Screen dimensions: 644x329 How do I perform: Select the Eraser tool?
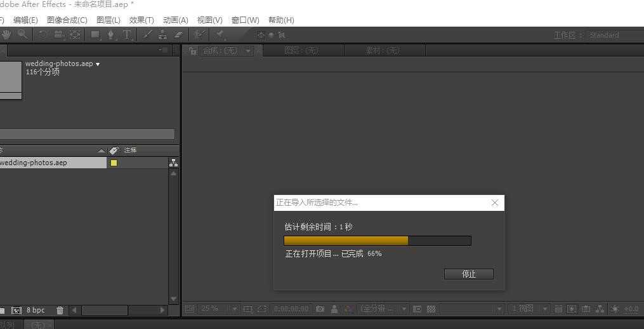tap(178, 35)
